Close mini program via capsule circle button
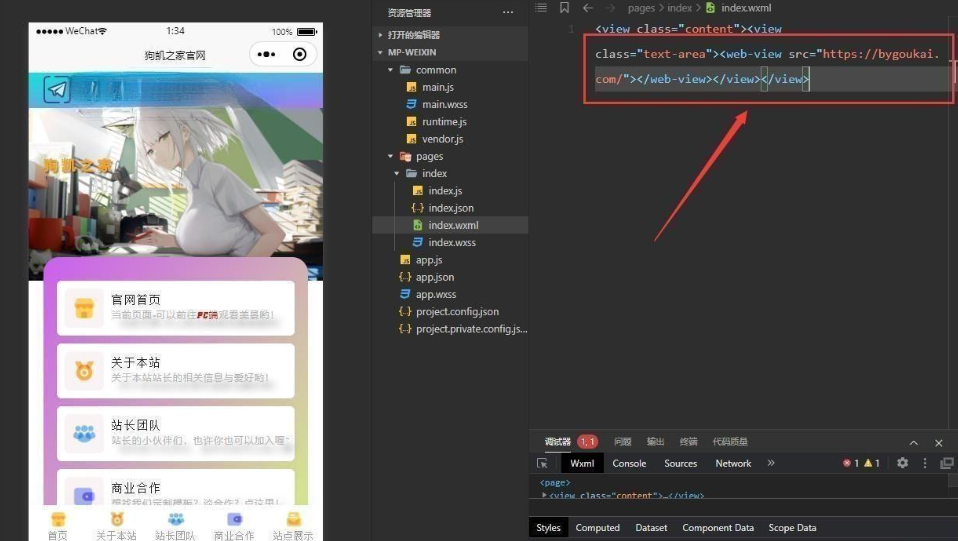Screen dimensions: 958x541 click(299, 54)
